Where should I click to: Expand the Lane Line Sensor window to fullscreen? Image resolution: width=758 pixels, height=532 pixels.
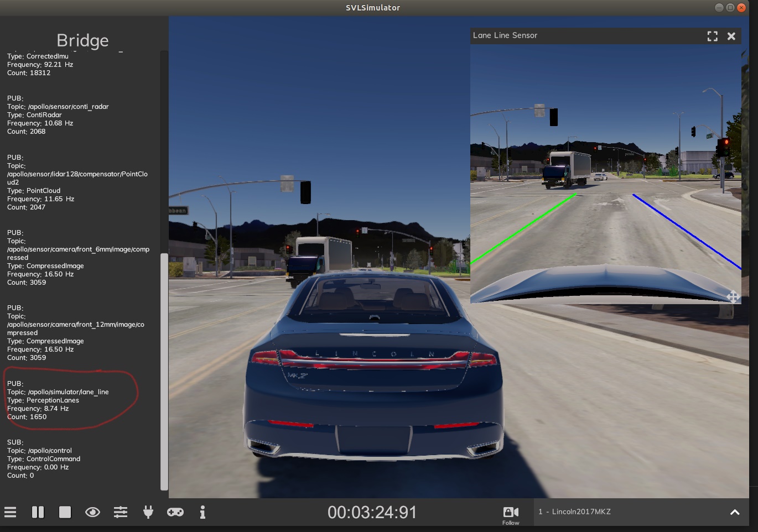712,36
